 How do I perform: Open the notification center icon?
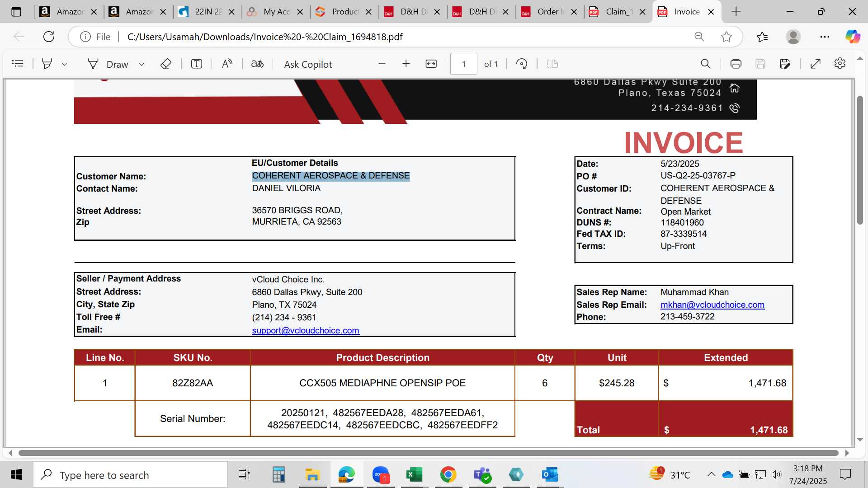(x=845, y=474)
